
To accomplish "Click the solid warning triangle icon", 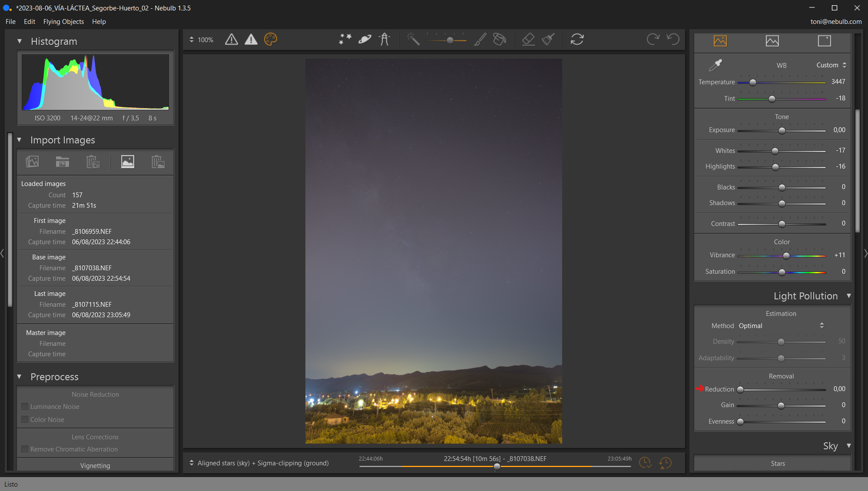I will point(251,40).
